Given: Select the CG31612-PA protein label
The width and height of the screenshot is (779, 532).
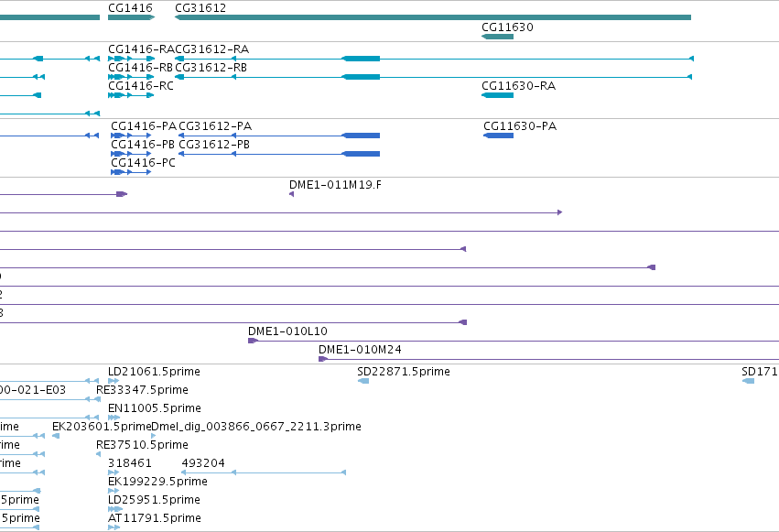Looking at the screenshot, I should click(215, 126).
